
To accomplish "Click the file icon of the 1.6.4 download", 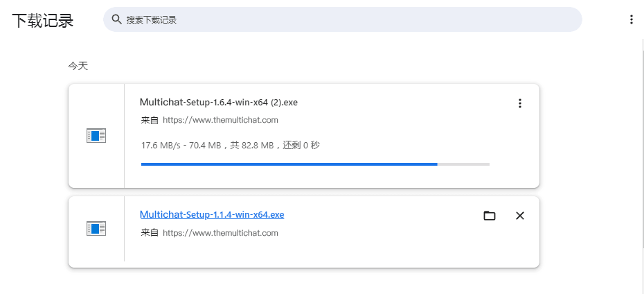I will 96,136.
